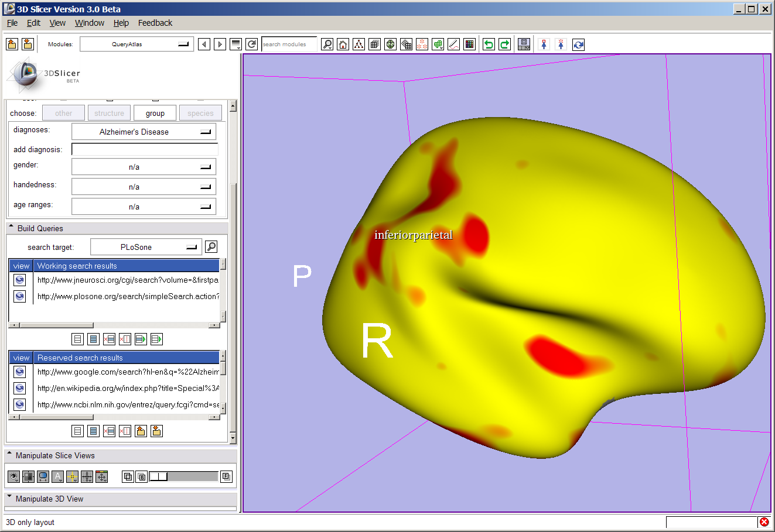Click the Undo green arrow icon
Viewport: 775px width, 532px height.
[489, 44]
